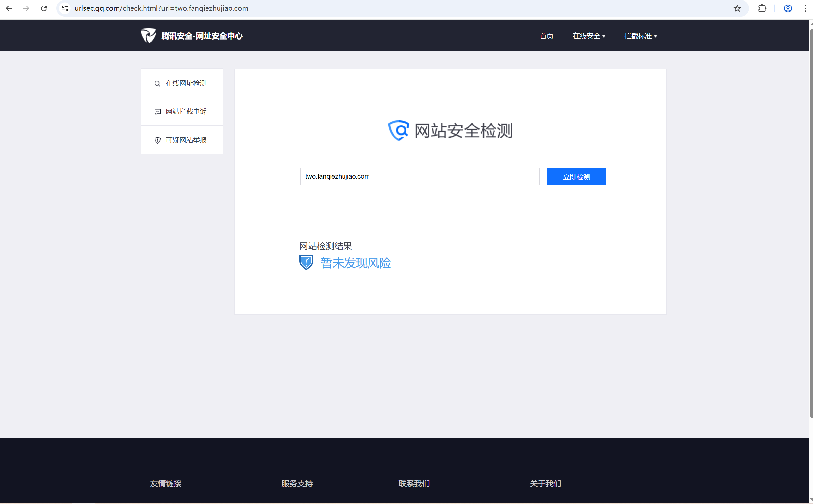
Task: View site information icon in address bar
Action: (65, 8)
